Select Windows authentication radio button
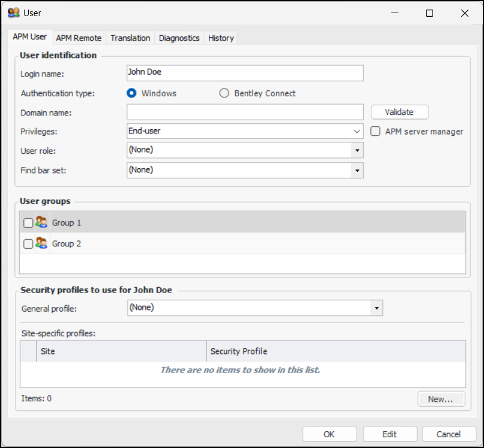The height and width of the screenshot is (448, 484). (x=131, y=93)
